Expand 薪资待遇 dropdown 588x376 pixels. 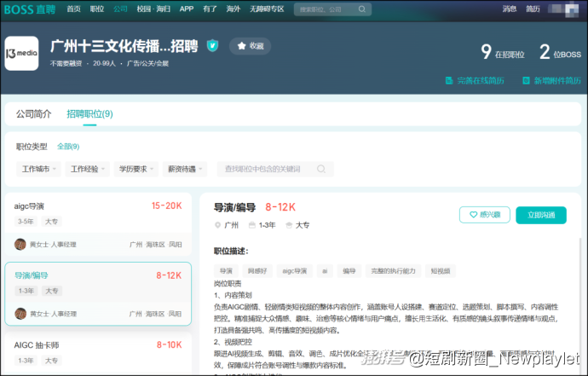(185, 169)
